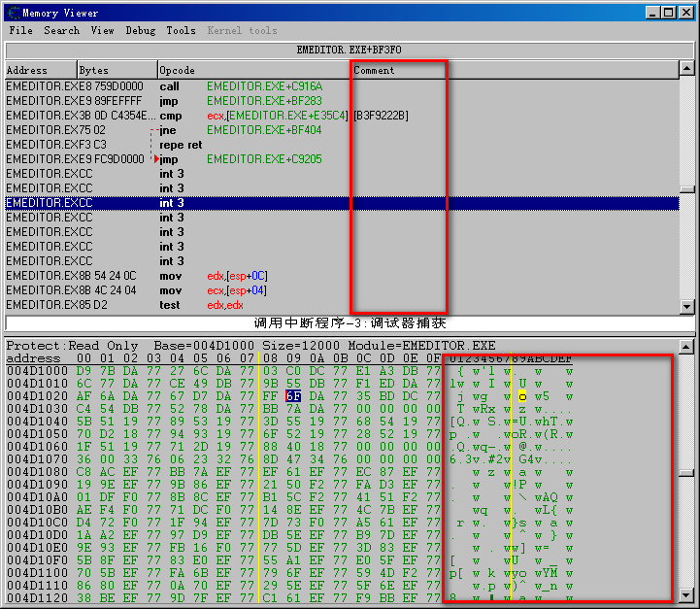700x609 pixels.
Task: Open the Tools menu
Action: 181,31
